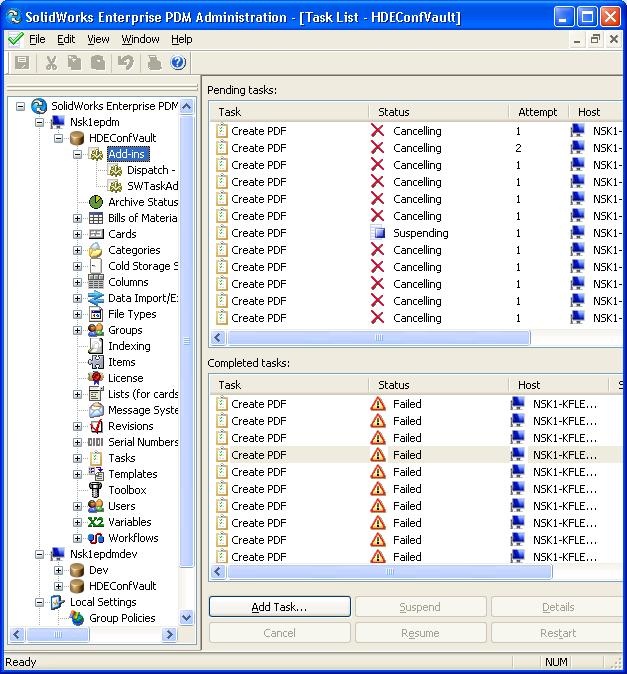Open the View menu
This screenshot has width=627, height=674.
click(x=98, y=40)
